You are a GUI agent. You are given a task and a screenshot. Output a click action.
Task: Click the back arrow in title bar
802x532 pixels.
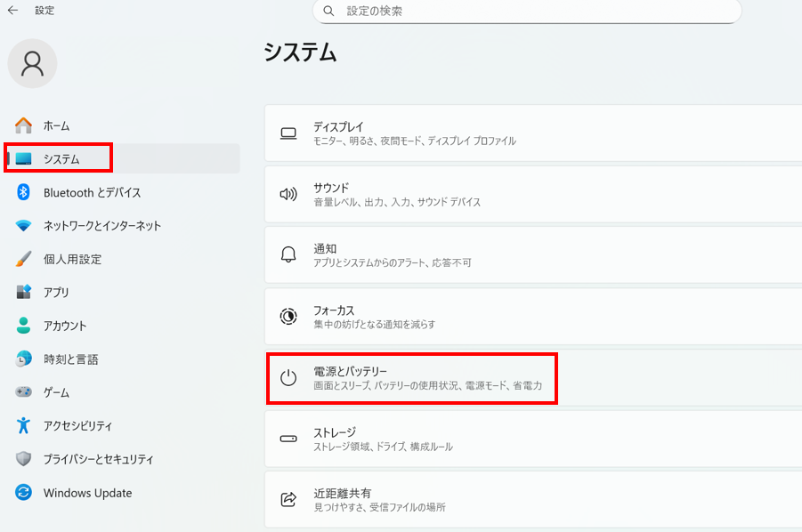(x=12, y=11)
